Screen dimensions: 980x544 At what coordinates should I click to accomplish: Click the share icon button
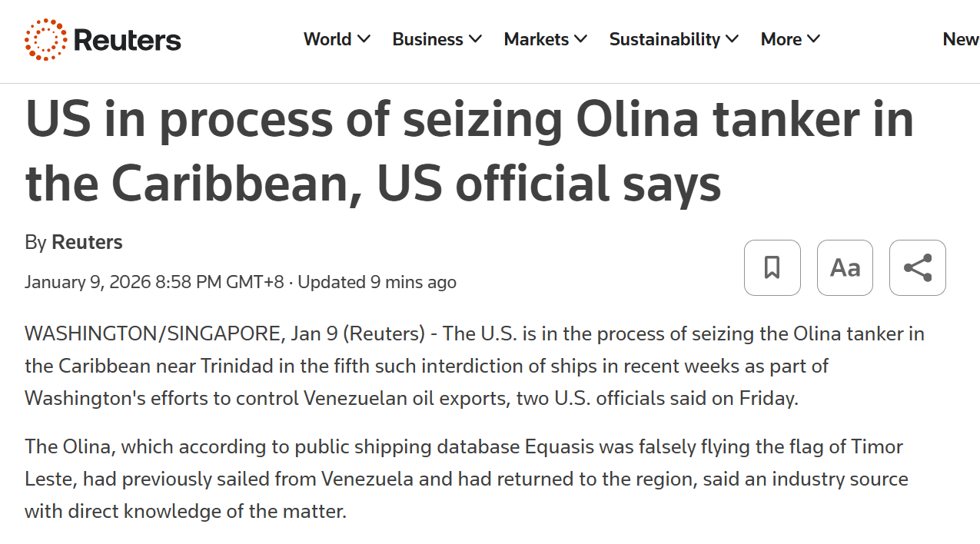(917, 267)
